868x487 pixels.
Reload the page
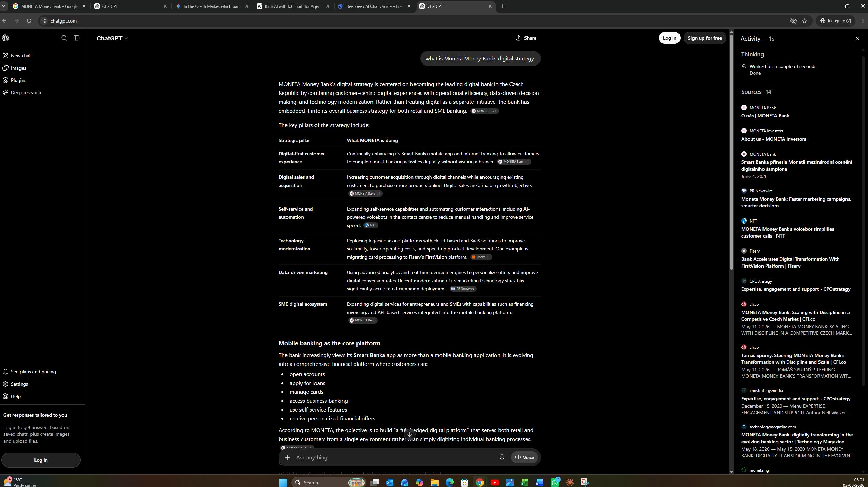(x=29, y=21)
